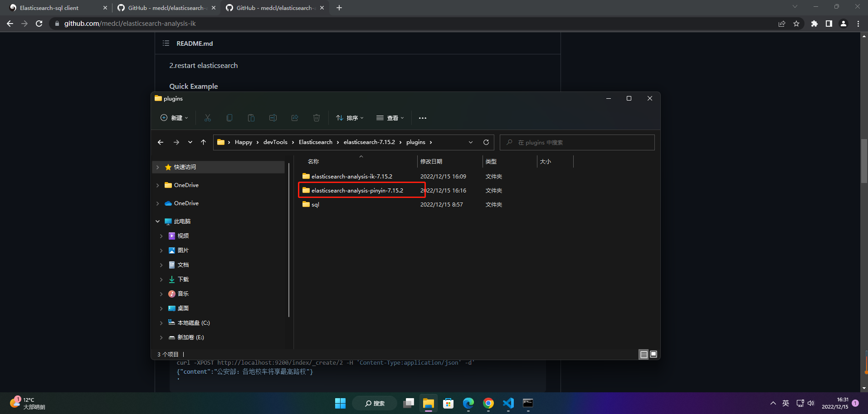Close the Elasticsearch-sql client tab
Image resolution: width=868 pixels, height=414 pixels.
pos(105,8)
